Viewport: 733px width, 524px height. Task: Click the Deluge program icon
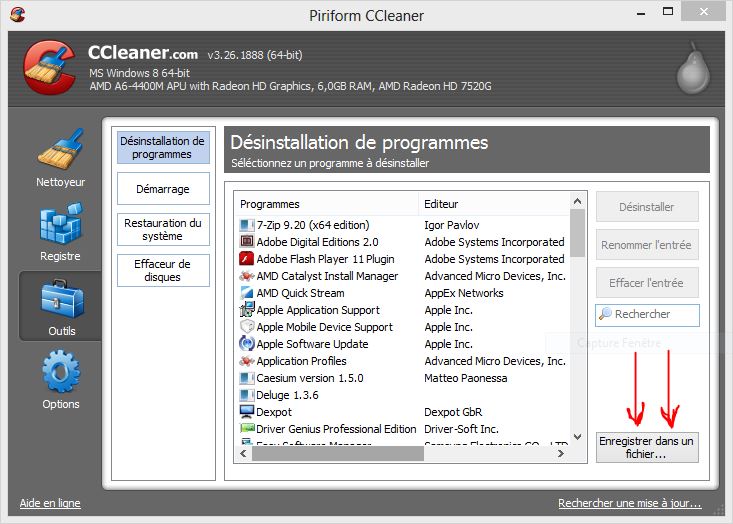click(246, 395)
